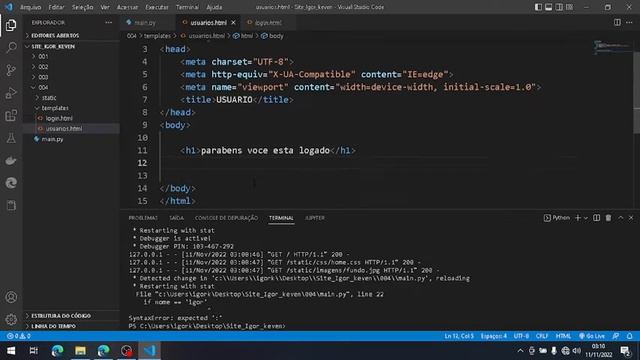Switch to the main.py editor tab
Image resolution: width=640 pixels, height=360 pixels.
coord(145,23)
